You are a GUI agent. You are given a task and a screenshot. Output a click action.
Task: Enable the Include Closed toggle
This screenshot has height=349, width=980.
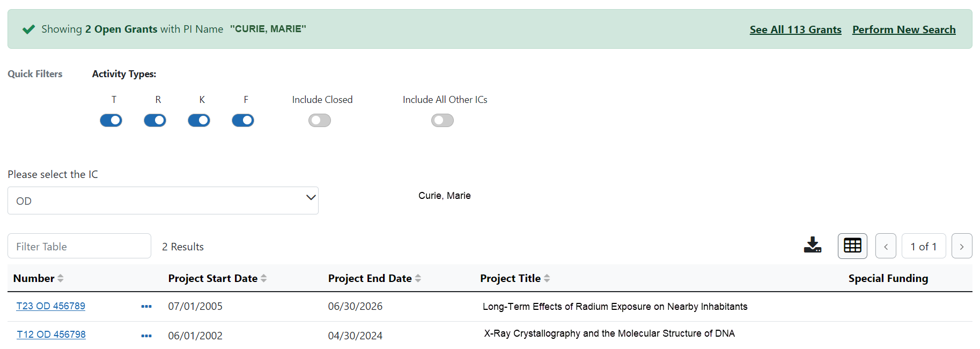(320, 121)
